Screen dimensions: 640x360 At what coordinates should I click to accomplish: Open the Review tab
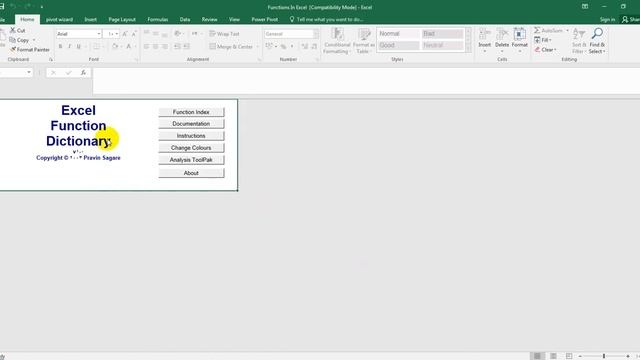[209, 19]
